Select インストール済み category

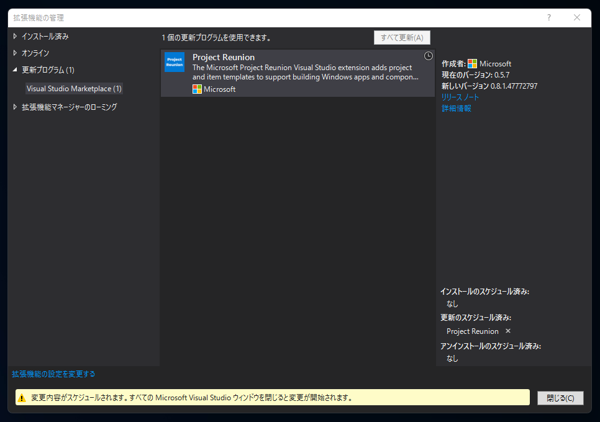[45, 36]
